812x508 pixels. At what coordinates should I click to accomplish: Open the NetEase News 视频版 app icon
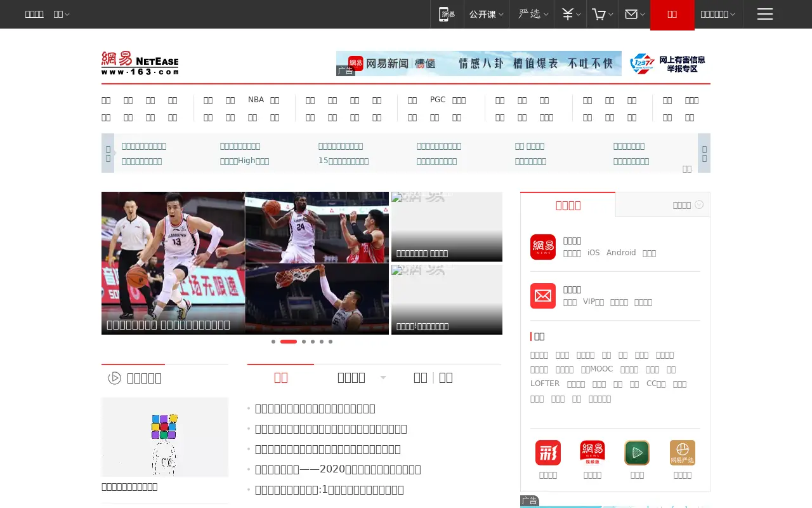pyautogui.click(x=593, y=453)
